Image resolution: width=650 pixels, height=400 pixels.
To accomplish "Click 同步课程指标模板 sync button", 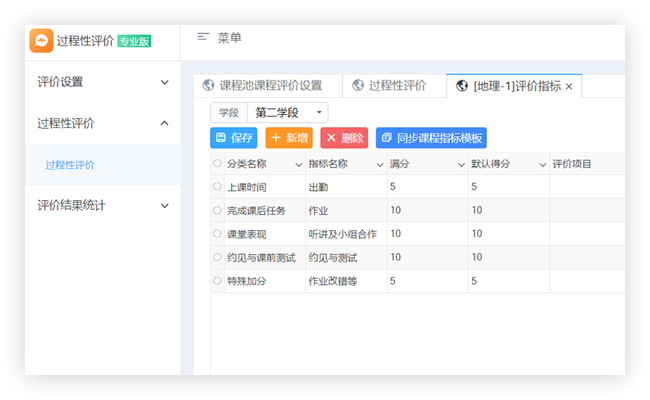I will coord(431,138).
